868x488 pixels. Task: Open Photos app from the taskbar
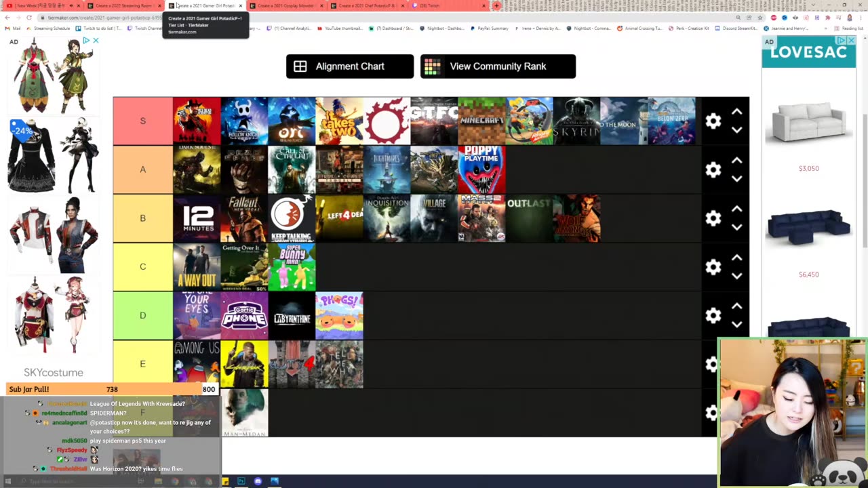275,481
